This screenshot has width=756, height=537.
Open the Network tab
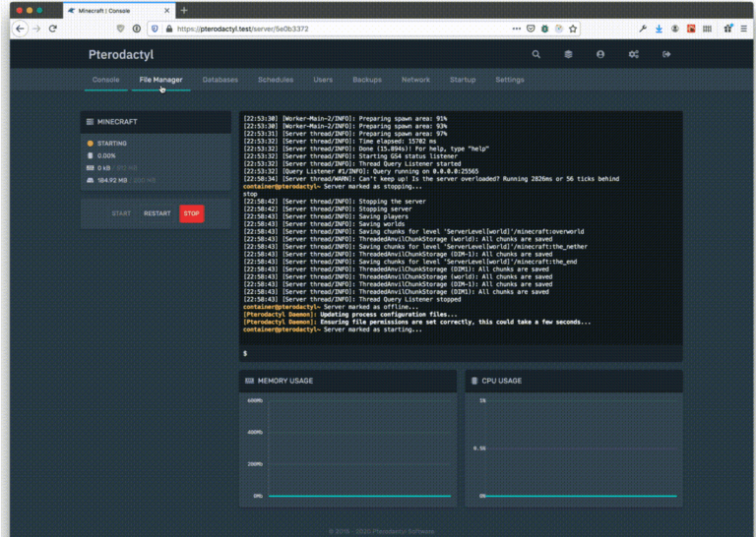click(x=415, y=80)
